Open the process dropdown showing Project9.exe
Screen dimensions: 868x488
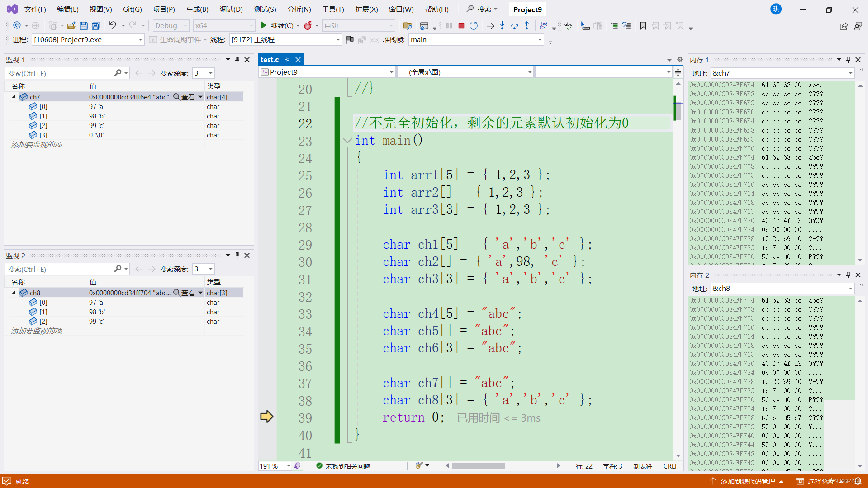[88, 40]
